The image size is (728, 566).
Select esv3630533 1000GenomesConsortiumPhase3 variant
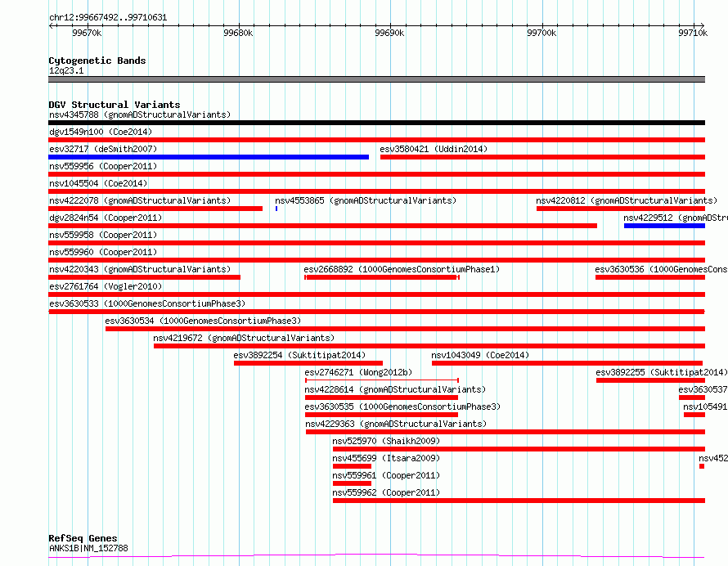[147, 303]
